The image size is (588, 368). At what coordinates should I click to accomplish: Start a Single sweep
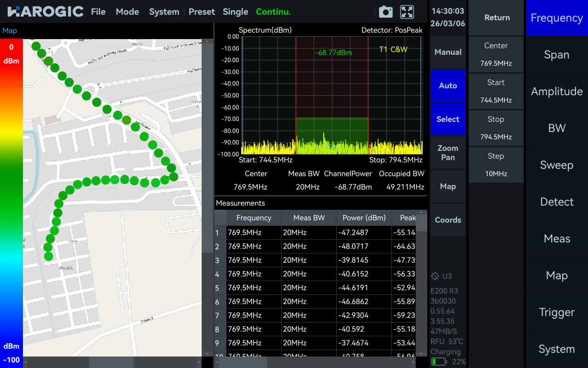click(x=235, y=12)
